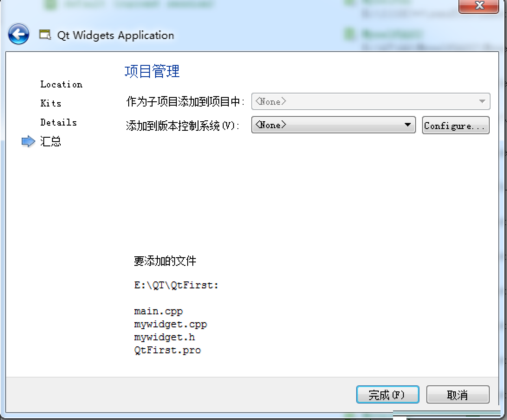
Task: Select the Details step in the sidebar
Action: click(x=58, y=123)
